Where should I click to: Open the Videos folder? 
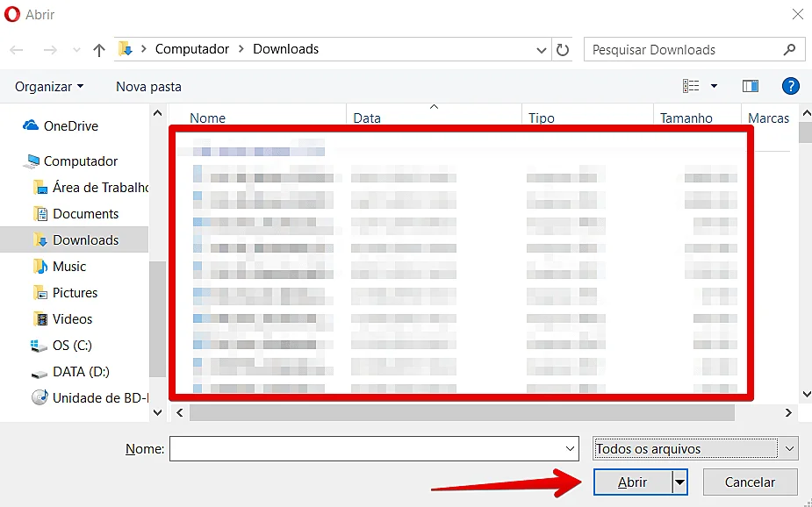(x=73, y=319)
